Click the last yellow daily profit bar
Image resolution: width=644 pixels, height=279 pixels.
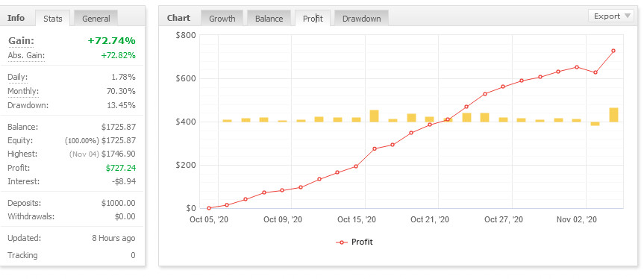pyautogui.click(x=613, y=115)
